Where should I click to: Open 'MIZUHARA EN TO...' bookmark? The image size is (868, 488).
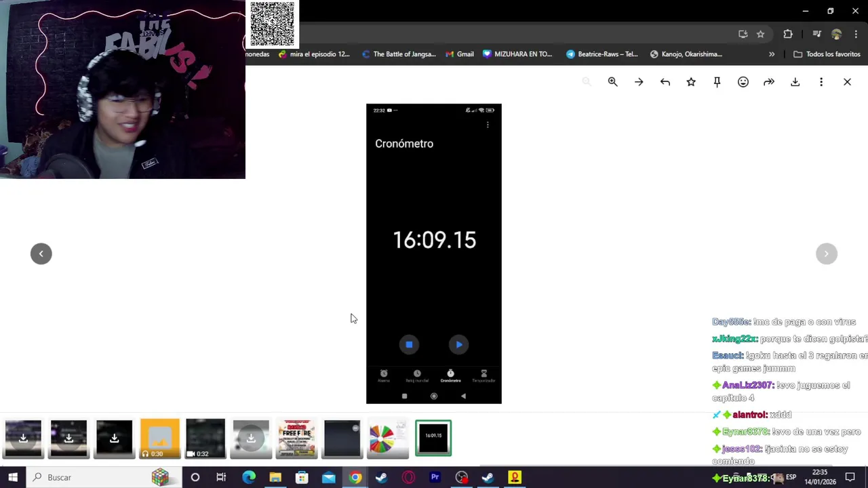(x=517, y=54)
